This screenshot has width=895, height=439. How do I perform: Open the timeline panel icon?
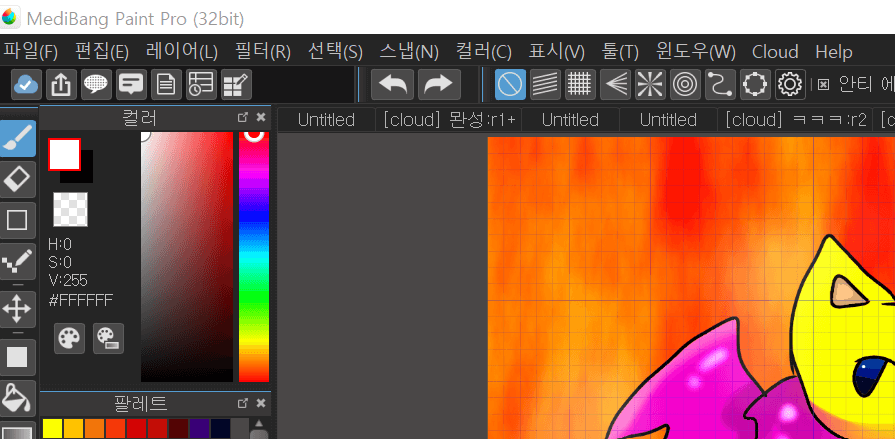click(x=201, y=84)
